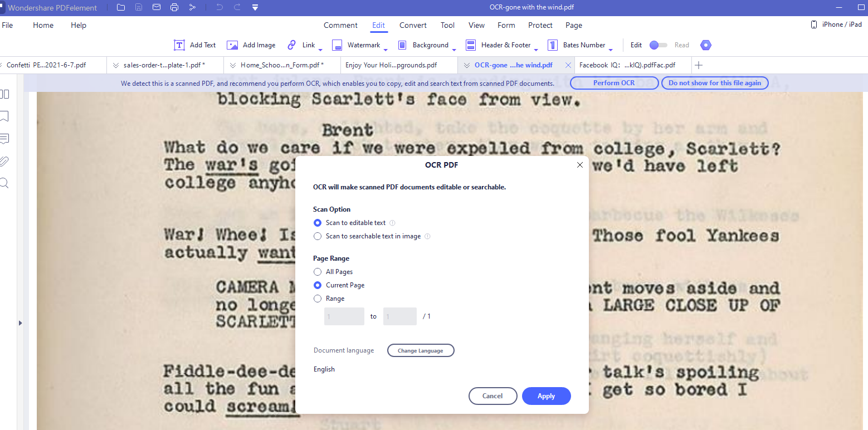This screenshot has height=430, width=868.
Task: Open the Home menu
Action: 43,25
